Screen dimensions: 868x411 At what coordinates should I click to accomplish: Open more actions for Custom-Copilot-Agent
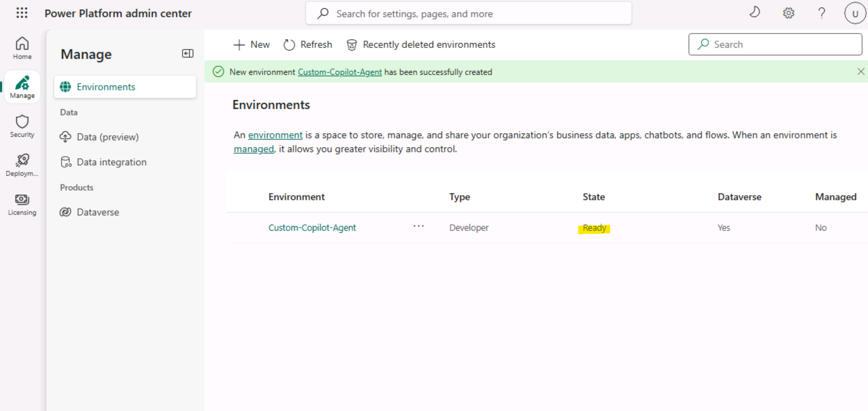point(418,226)
